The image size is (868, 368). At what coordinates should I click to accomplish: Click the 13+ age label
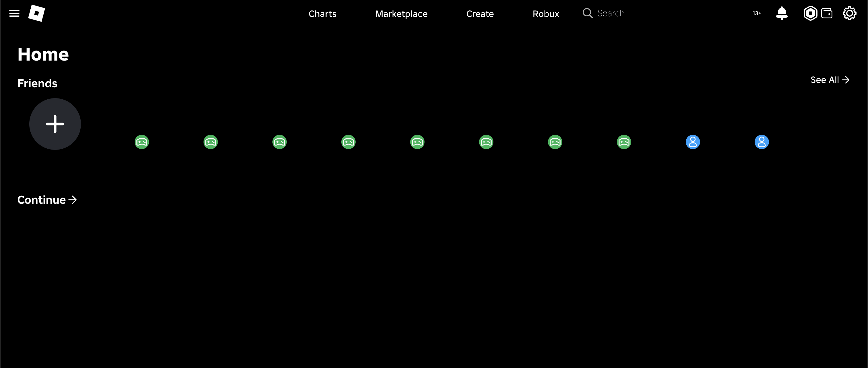(x=756, y=13)
